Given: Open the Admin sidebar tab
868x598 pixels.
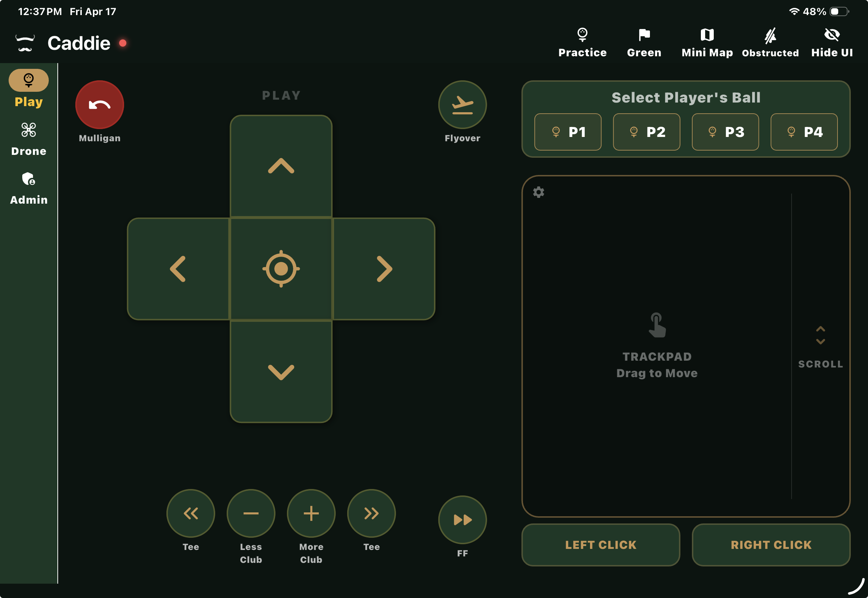Looking at the screenshot, I should pyautogui.click(x=28, y=188).
